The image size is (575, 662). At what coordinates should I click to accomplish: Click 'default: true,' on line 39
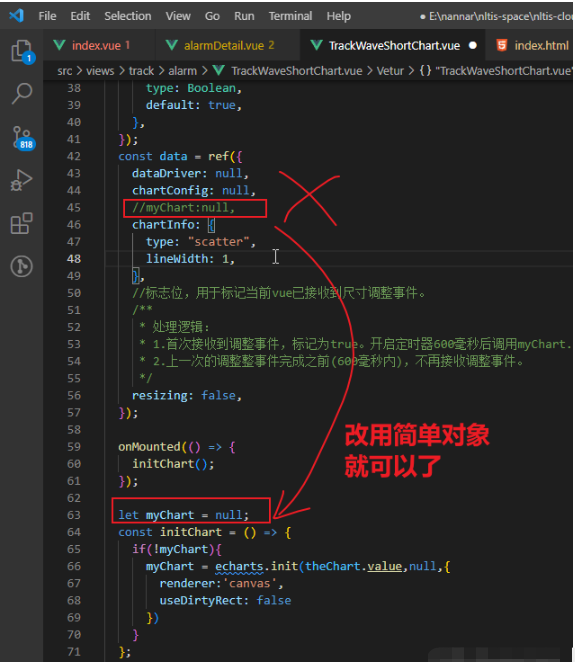point(194,105)
